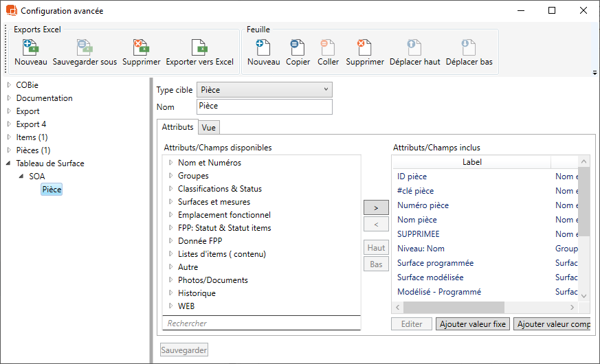Click Exporter vers Excel icon

[199, 47]
